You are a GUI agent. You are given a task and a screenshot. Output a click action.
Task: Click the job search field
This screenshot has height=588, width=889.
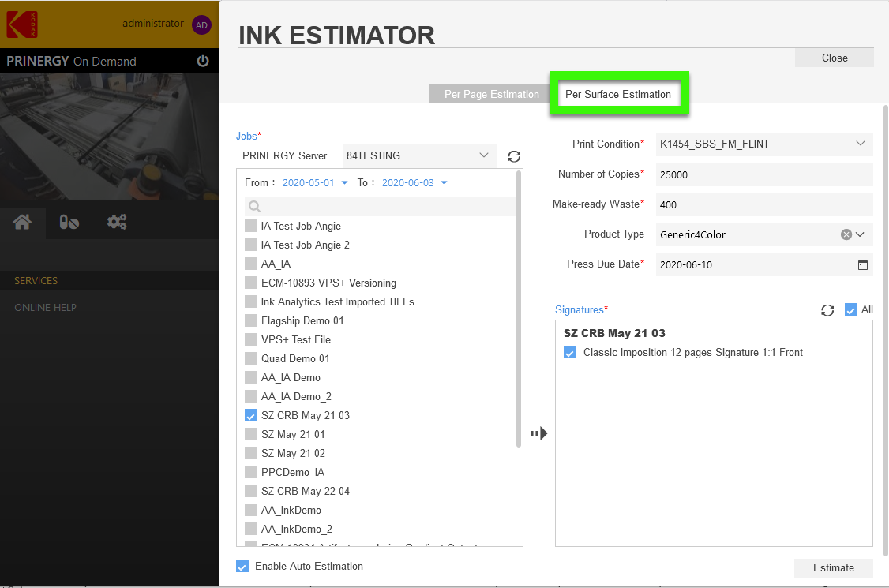[x=380, y=207]
